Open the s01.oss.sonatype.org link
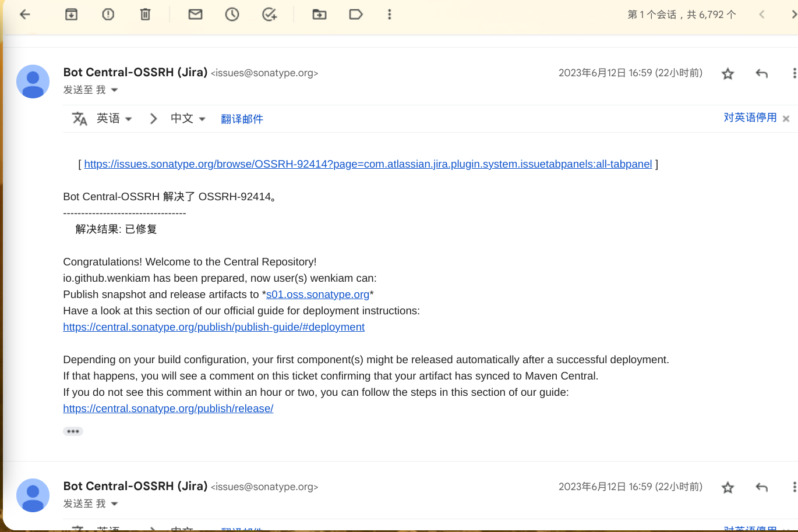This screenshot has height=532, width=798. pos(317,295)
